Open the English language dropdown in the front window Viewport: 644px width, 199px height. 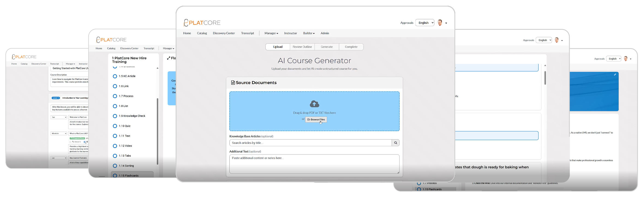point(425,23)
